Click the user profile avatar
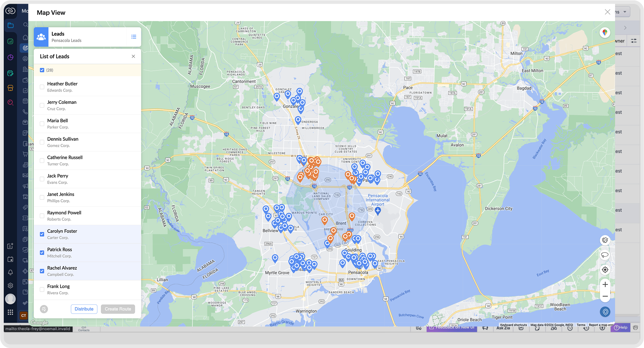The image size is (644, 348). coord(11,299)
